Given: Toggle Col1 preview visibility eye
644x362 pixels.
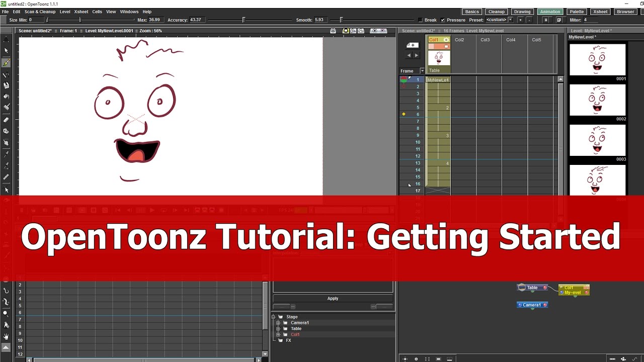Looking at the screenshot, I should tap(446, 40).
